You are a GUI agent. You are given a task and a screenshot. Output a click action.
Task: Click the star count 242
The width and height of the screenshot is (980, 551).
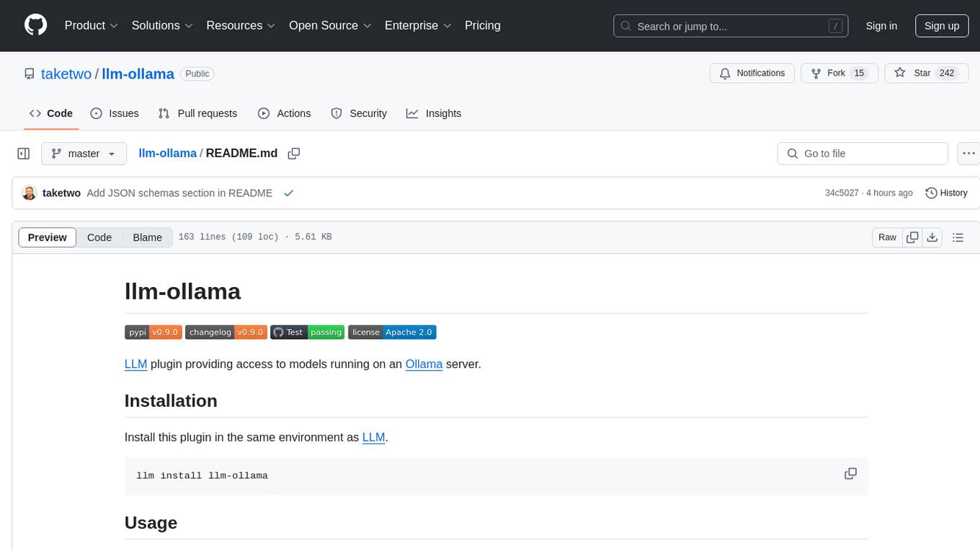(x=946, y=73)
